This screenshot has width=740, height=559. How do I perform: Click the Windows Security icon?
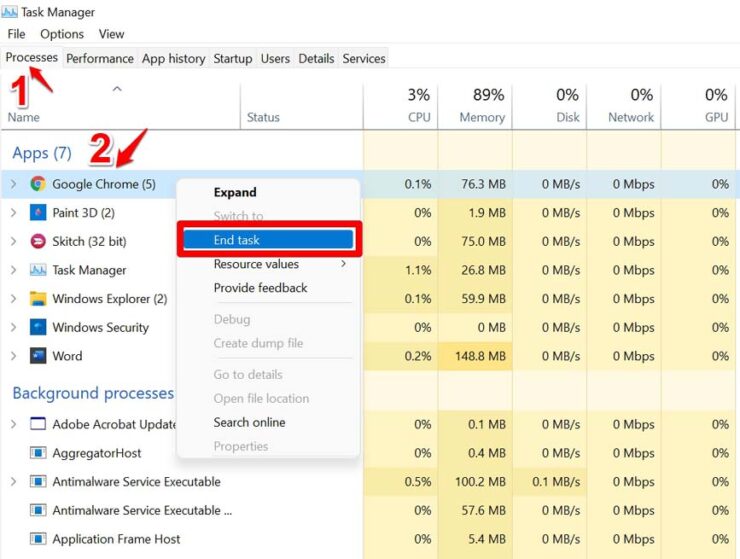(38, 327)
